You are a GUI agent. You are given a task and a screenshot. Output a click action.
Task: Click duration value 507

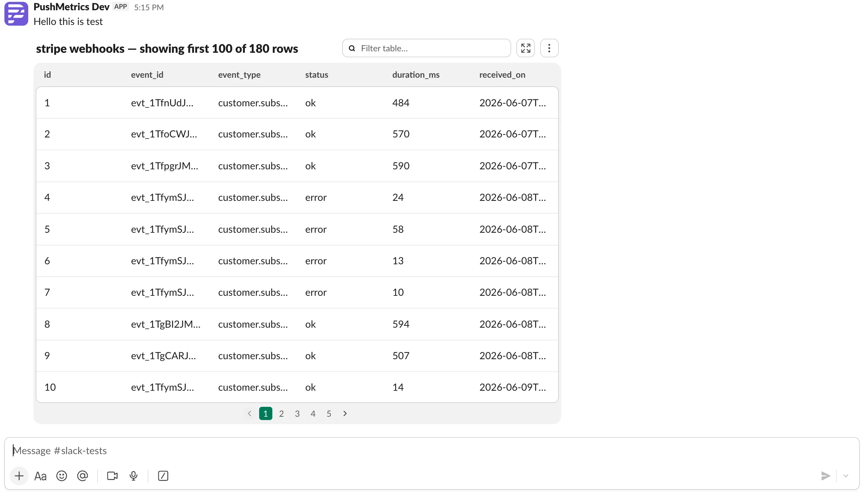(x=401, y=356)
